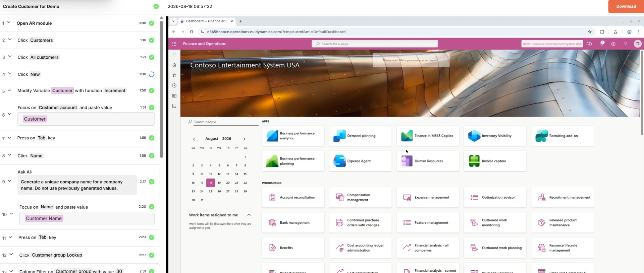Bookmark this page with star icon
Viewport: 644px width, 273px height.
pos(590,32)
